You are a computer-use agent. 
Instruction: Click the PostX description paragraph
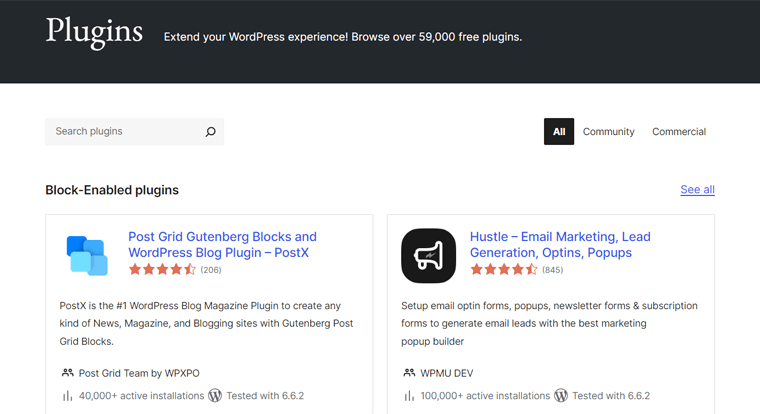pos(206,323)
